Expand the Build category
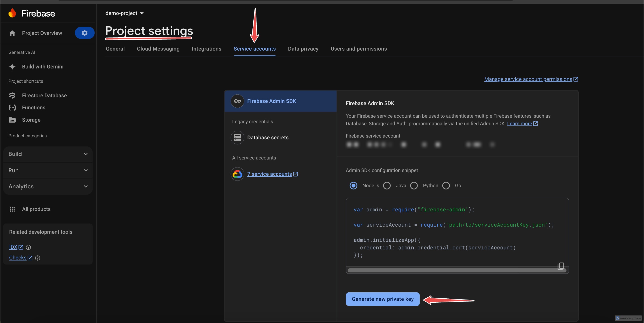 47,154
